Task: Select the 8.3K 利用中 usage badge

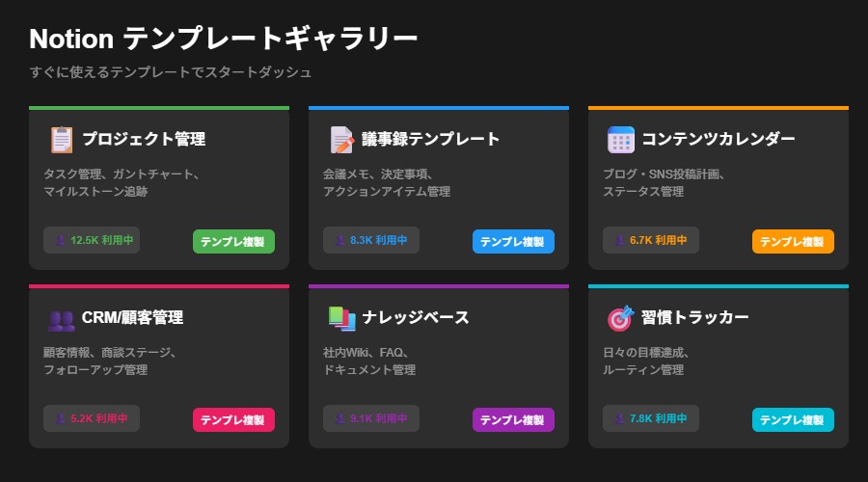Action: (x=371, y=240)
